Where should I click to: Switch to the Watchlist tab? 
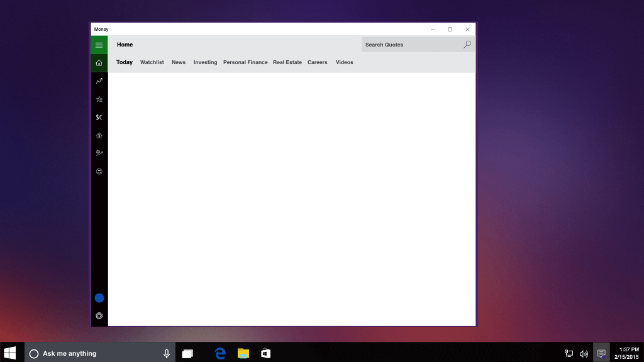tap(152, 62)
